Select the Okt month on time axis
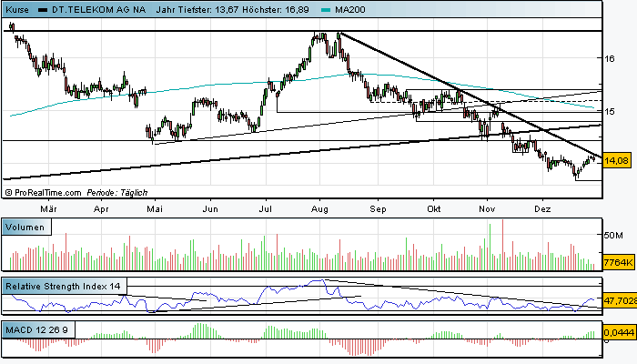 click(x=434, y=209)
